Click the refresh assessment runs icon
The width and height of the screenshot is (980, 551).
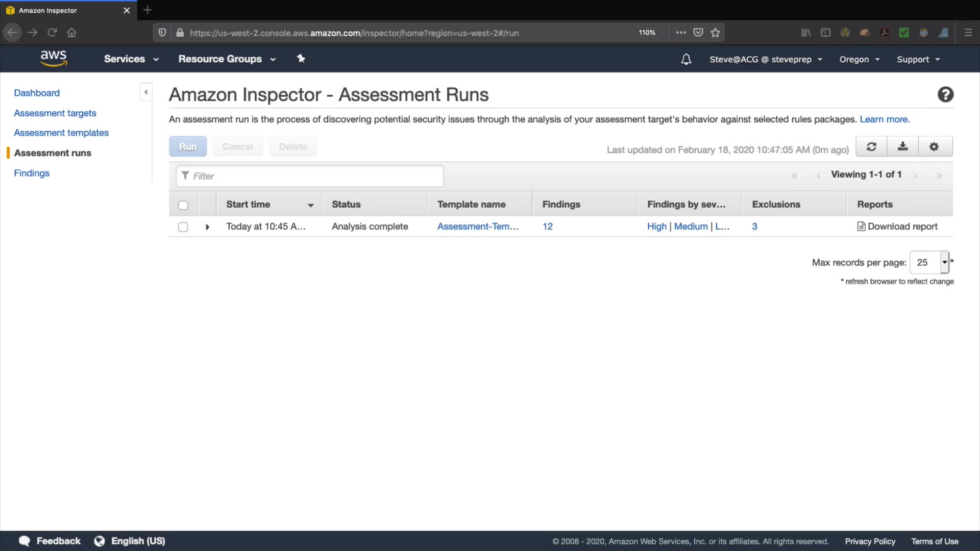[x=871, y=147]
